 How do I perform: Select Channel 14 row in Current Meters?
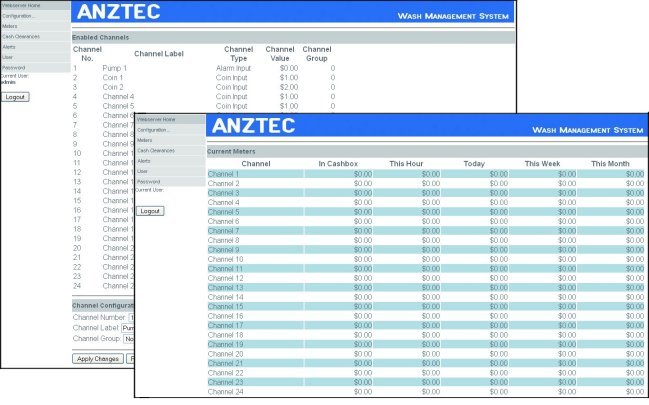click(426, 297)
